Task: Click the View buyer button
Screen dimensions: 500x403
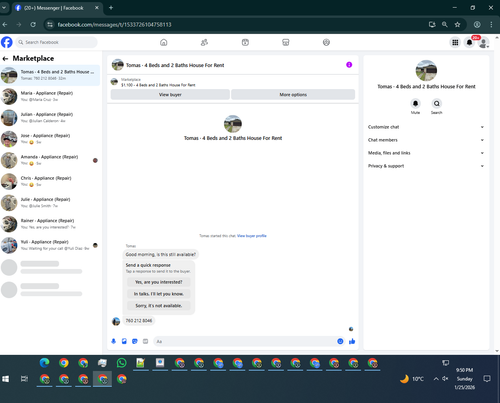Action: point(170,95)
